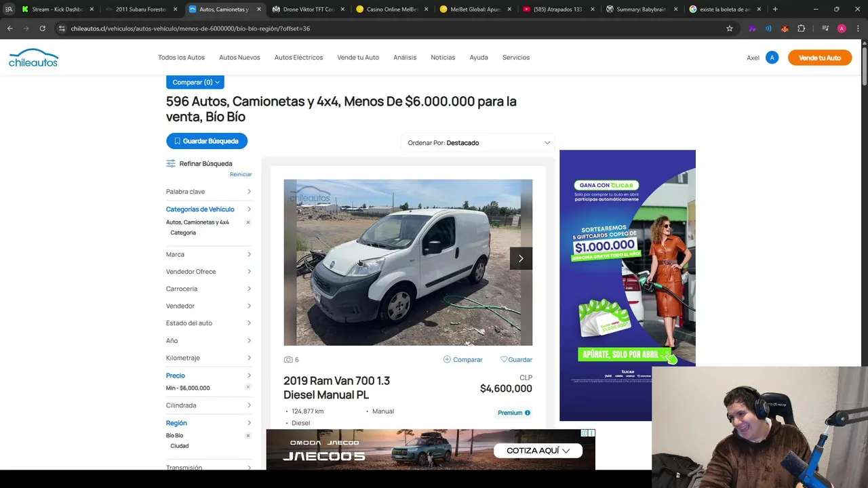Screen dimensions: 868x488
Task: Remove the Autos, Camionetas y 4x4 category filter
Action: tap(248, 222)
